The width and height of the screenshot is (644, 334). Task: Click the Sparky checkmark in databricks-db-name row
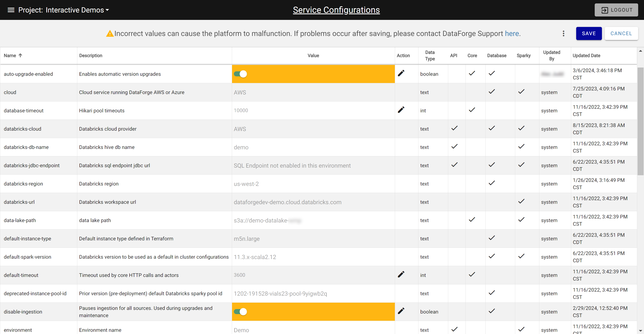[521, 146]
